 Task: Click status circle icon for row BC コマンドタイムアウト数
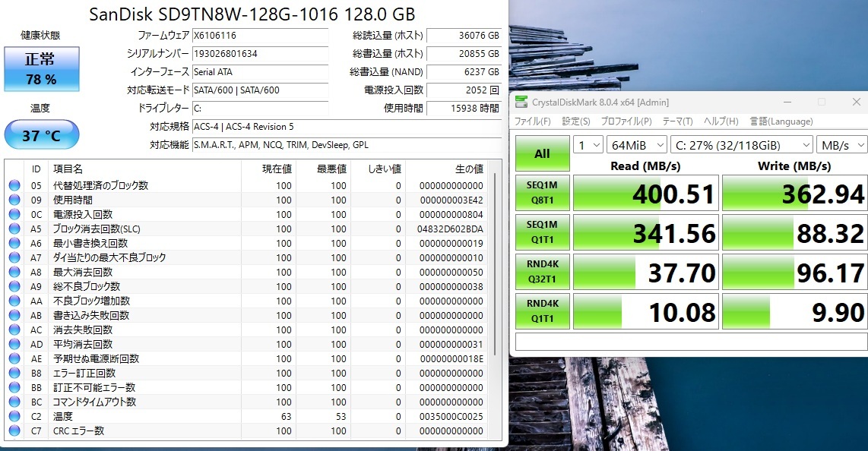click(14, 402)
